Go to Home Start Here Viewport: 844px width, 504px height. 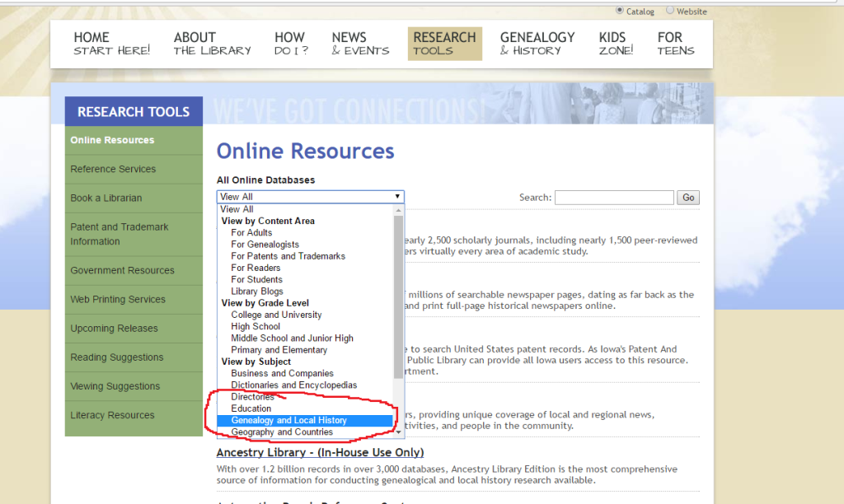click(111, 44)
